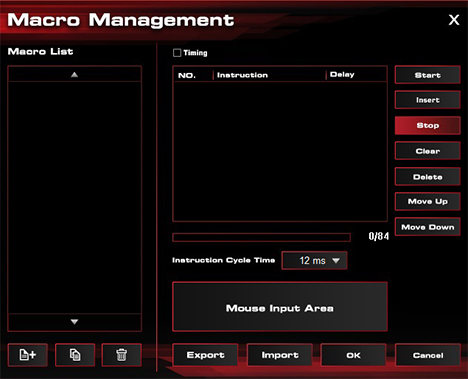Click the Mouse Input Area
Screen dimensions: 468x379
click(x=280, y=307)
